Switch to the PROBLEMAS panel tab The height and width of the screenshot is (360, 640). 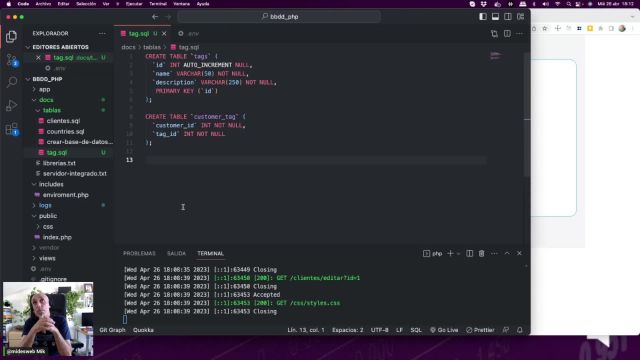point(139,253)
